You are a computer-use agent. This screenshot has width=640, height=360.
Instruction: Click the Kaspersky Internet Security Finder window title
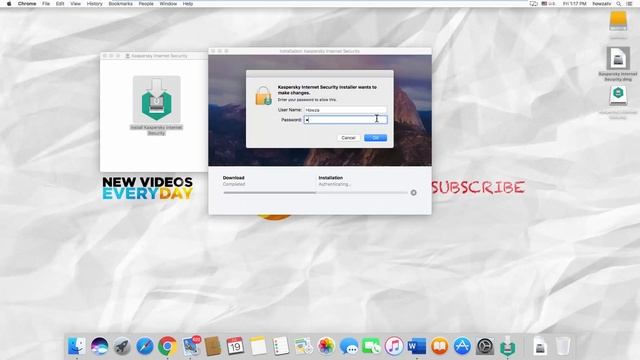click(159, 56)
